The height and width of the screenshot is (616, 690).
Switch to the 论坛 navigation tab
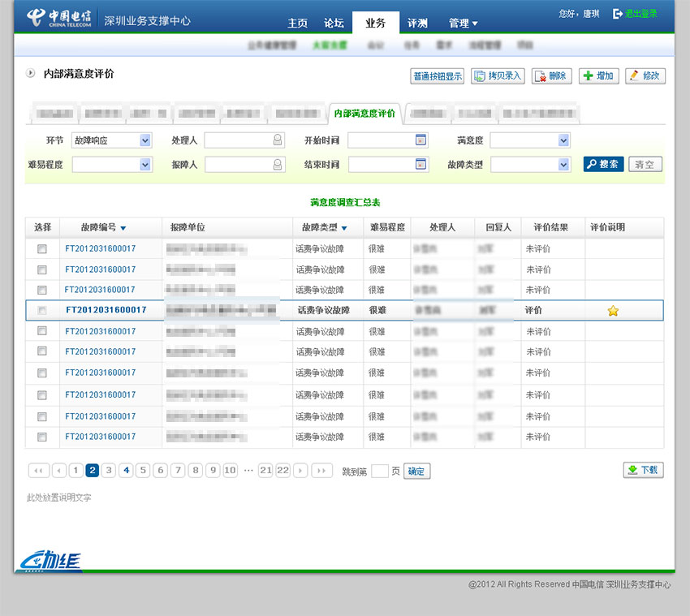(x=334, y=23)
